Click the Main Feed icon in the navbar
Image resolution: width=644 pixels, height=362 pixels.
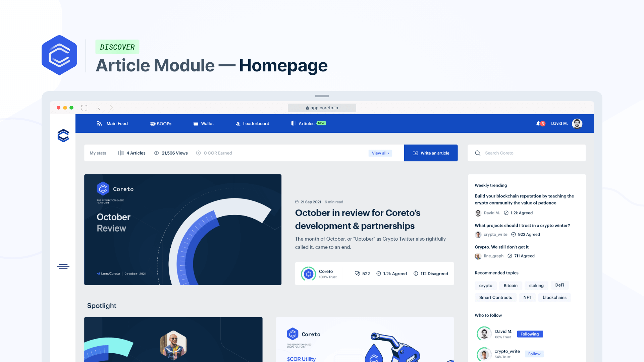tap(100, 123)
